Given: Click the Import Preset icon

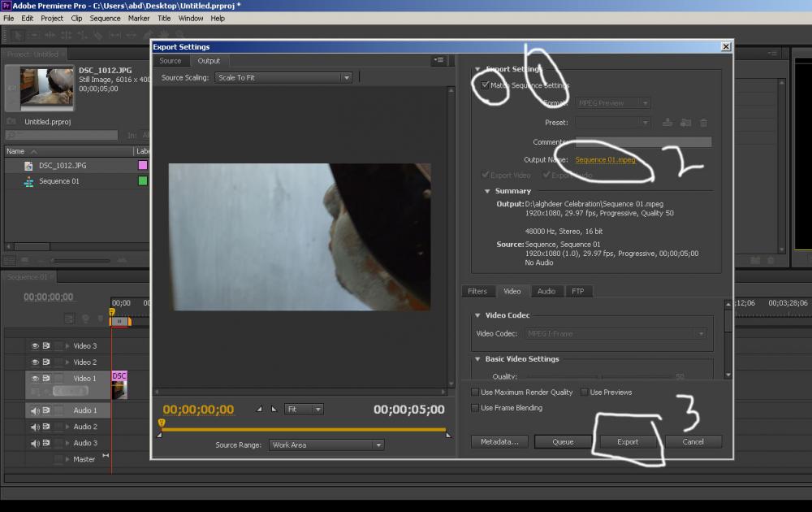Looking at the screenshot, I should pos(685,123).
